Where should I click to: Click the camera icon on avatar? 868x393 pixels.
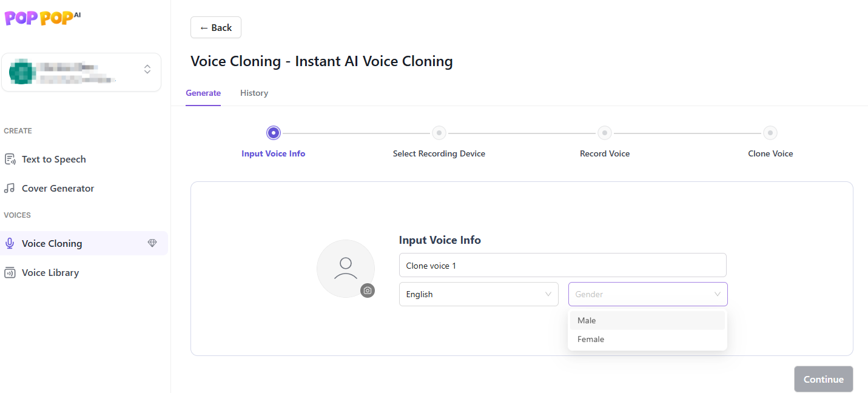368,291
